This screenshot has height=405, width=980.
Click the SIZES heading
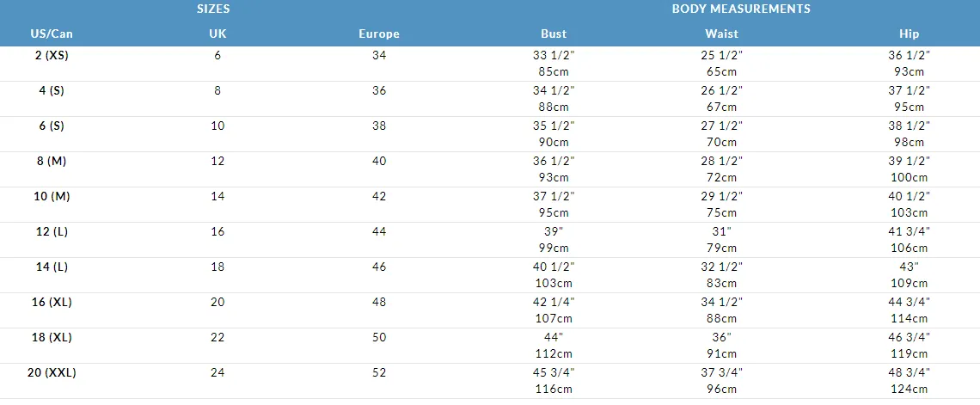pyautogui.click(x=213, y=9)
